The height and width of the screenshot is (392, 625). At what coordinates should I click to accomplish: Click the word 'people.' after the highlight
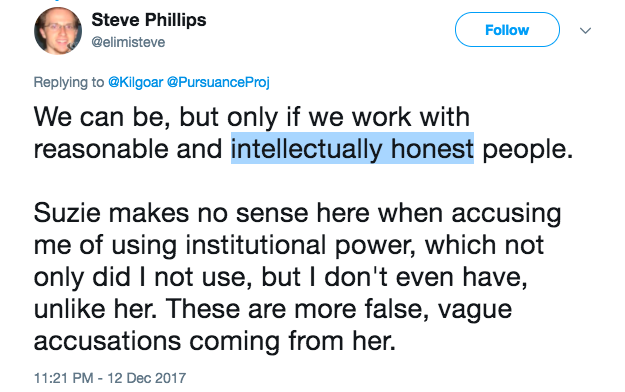click(x=528, y=149)
